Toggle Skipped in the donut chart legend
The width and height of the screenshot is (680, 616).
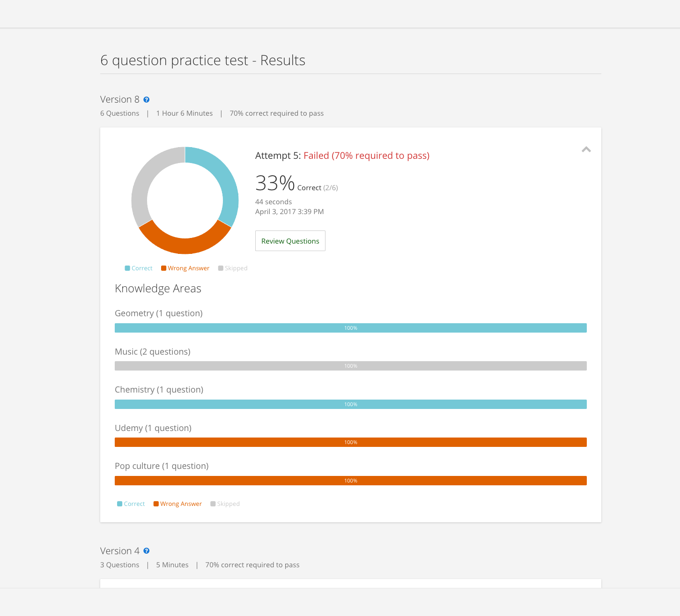point(233,268)
